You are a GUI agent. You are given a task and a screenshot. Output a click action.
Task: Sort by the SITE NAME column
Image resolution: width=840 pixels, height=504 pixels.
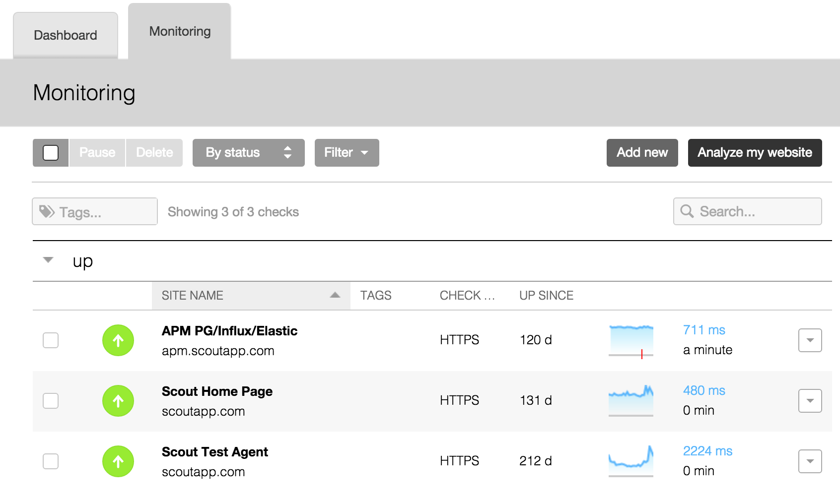(251, 296)
